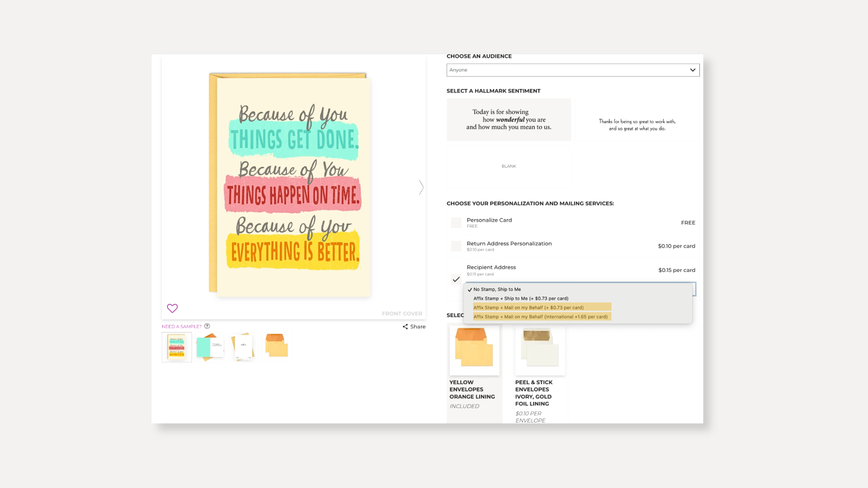Viewport: 868px width, 488px height.
Task: Open the Choose an Audience dropdown
Action: [573, 70]
